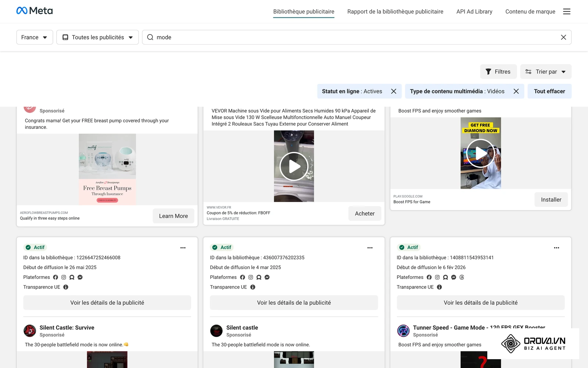Click the Facebook platform icon for ad 1226647252466008
588x368 pixels.
pos(55,277)
